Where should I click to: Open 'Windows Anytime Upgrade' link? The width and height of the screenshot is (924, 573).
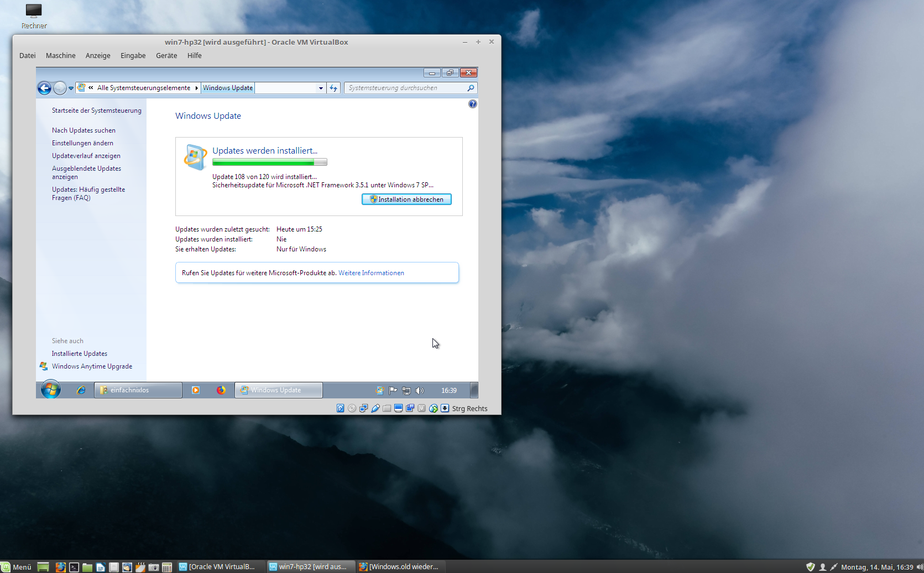coord(92,366)
